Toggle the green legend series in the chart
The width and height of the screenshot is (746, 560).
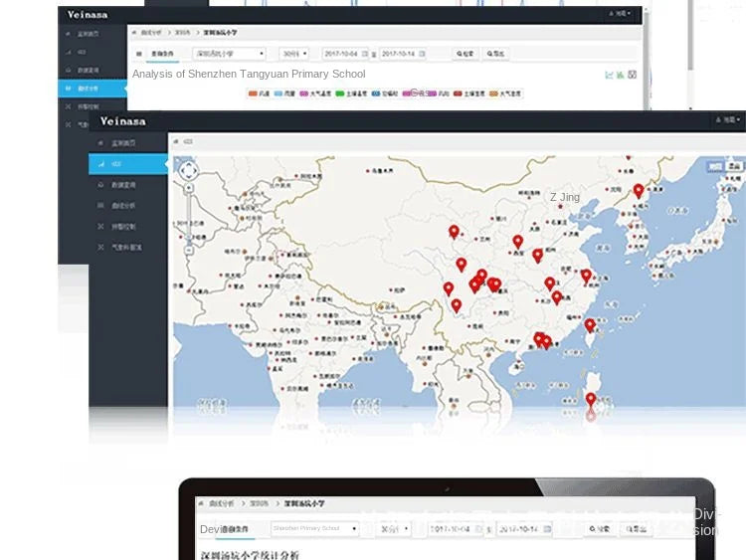[351, 93]
